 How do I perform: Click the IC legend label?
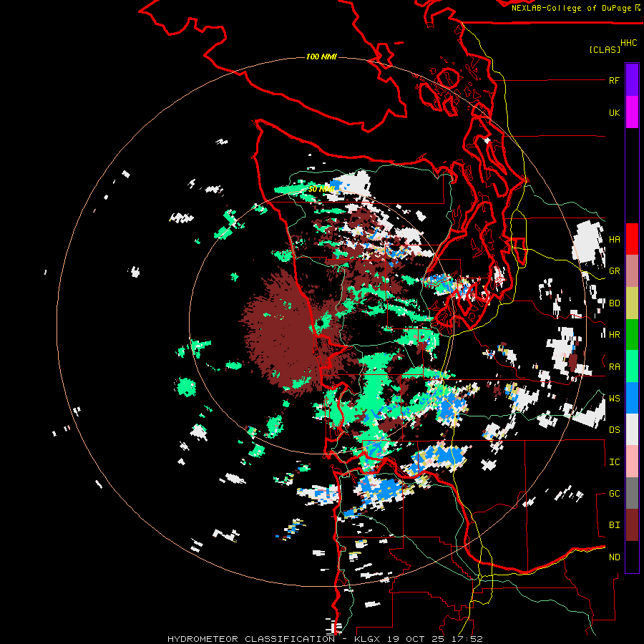point(614,462)
